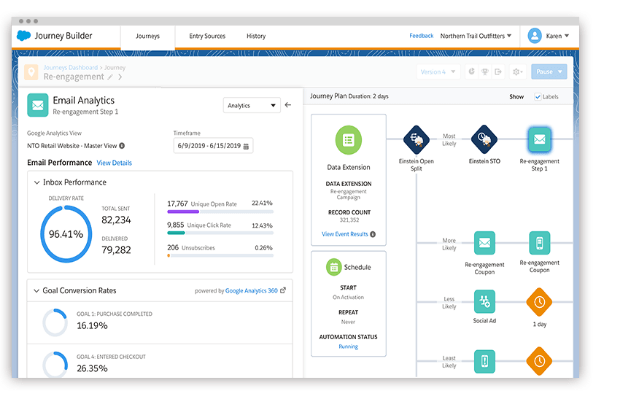
Task: Toggle the Labels checkbox
Action: pyautogui.click(x=538, y=97)
